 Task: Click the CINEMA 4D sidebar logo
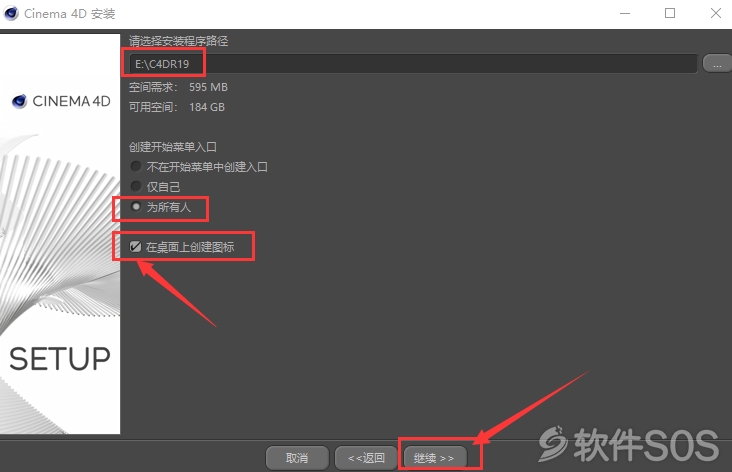pyautogui.click(x=61, y=101)
